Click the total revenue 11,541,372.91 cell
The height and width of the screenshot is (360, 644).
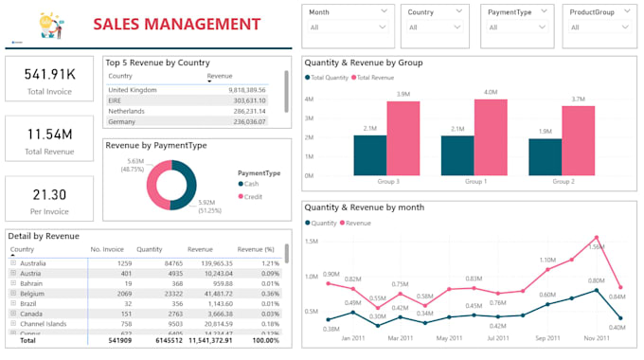[x=210, y=340]
